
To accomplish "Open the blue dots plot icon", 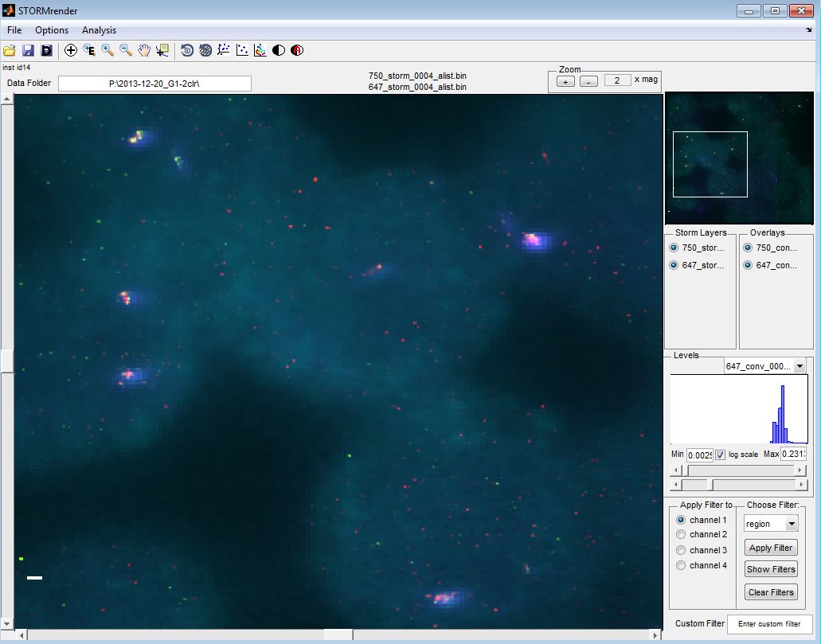I will [x=242, y=50].
